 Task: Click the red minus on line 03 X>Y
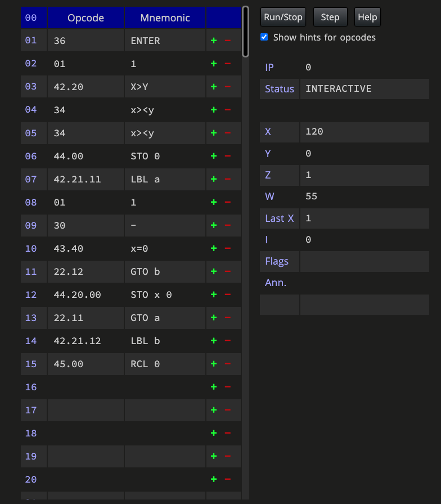(x=228, y=87)
